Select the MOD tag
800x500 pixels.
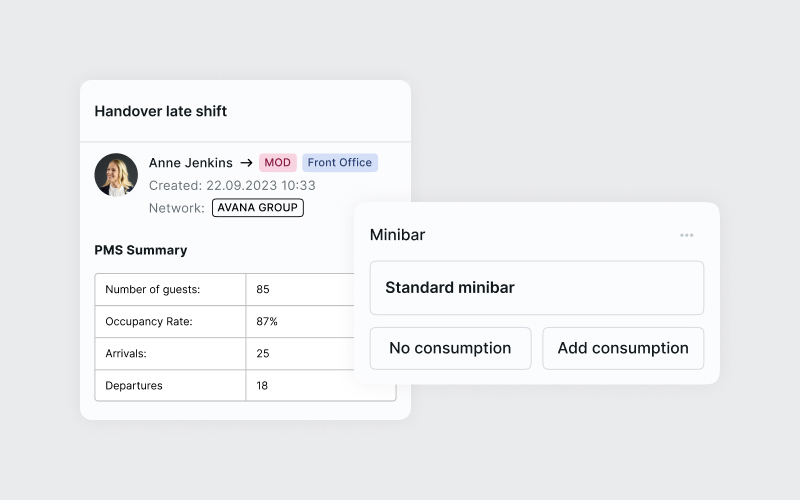278,163
